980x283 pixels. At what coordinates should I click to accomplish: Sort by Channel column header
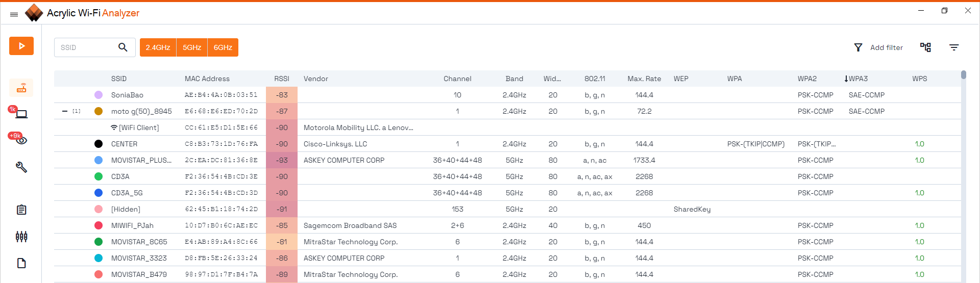[457, 79]
